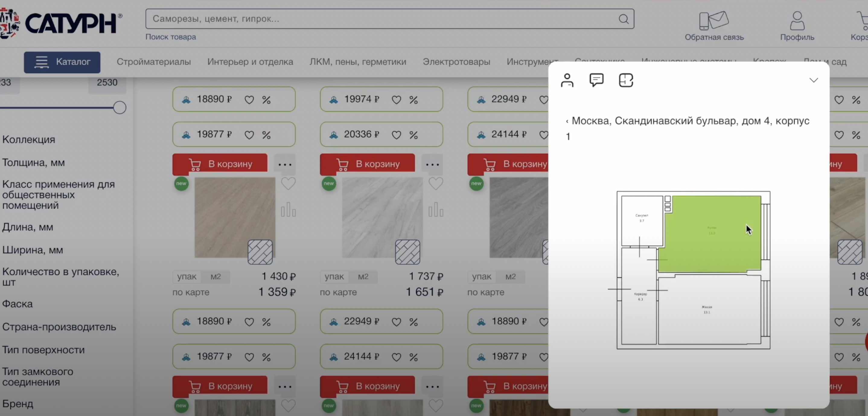The image size is (868, 416).
Task: Expand the Страна-производитель filter
Action: pos(59,327)
